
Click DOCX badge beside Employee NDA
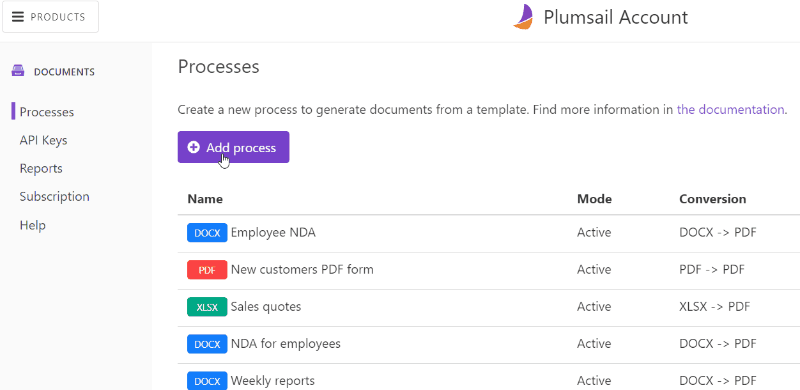pyautogui.click(x=207, y=233)
